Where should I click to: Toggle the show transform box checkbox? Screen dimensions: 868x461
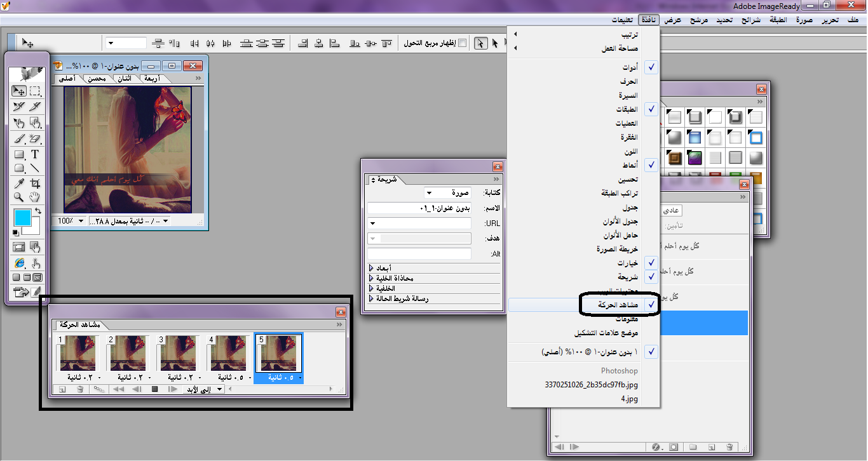tap(462, 43)
